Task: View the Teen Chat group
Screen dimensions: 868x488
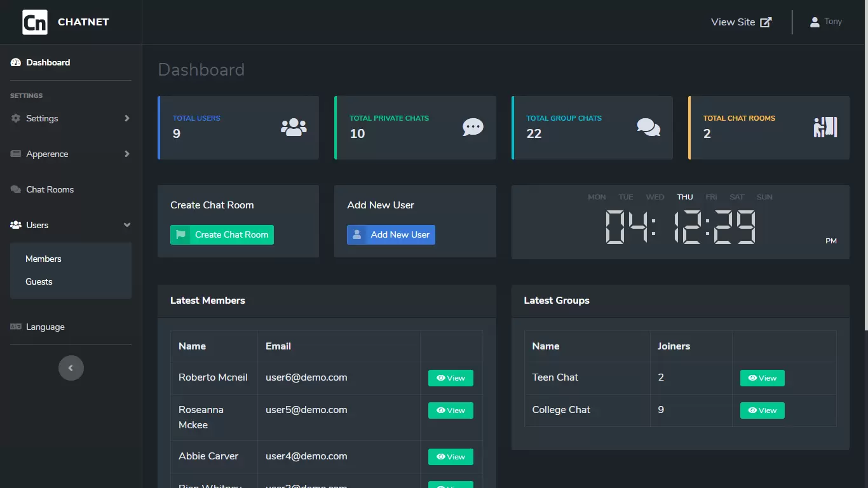Action: 762,378
